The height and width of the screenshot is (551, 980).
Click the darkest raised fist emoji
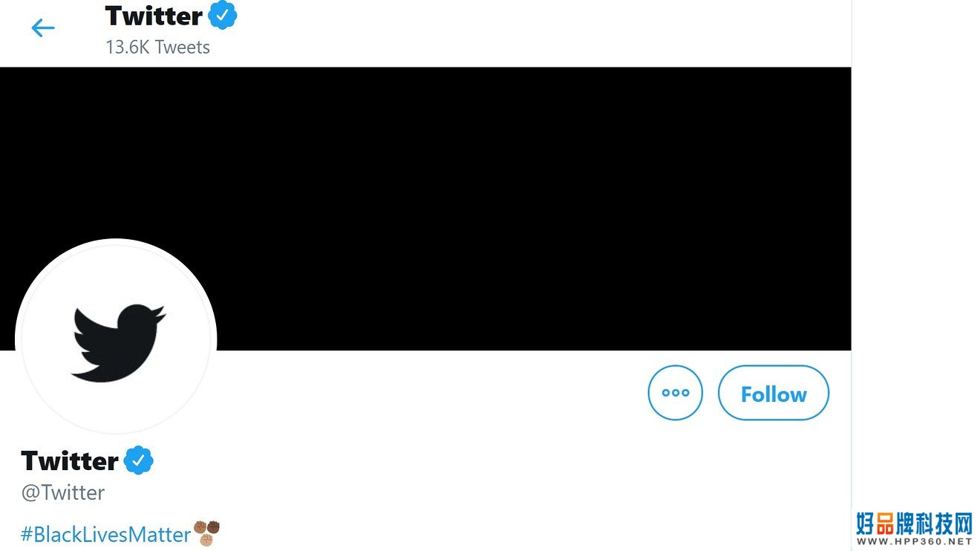213,527
